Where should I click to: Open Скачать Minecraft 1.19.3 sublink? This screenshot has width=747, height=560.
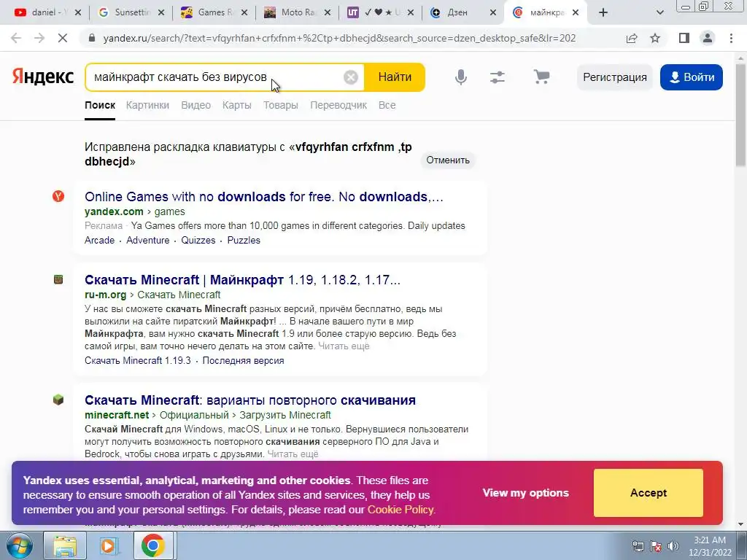[x=138, y=360]
